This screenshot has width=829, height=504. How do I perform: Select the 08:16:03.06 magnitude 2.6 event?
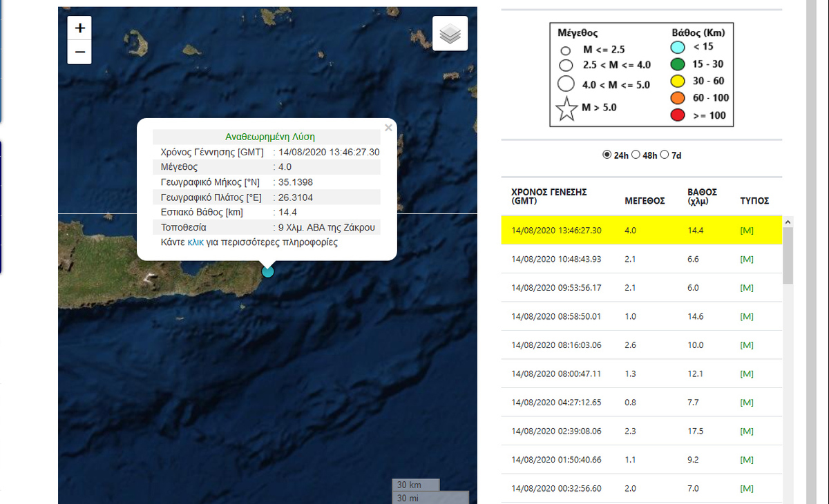pyautogui.click(x=556, y=345)
